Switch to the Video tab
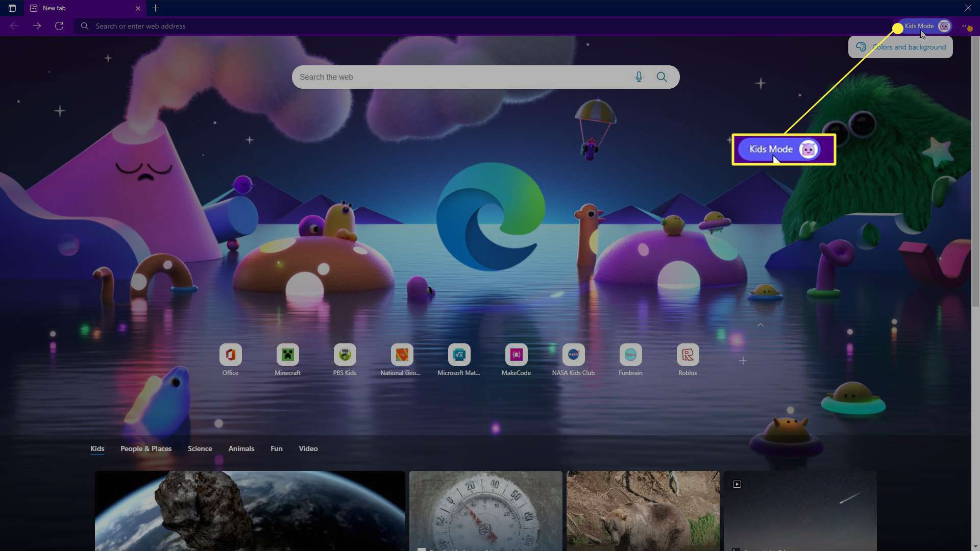 (x=308, y=448)
